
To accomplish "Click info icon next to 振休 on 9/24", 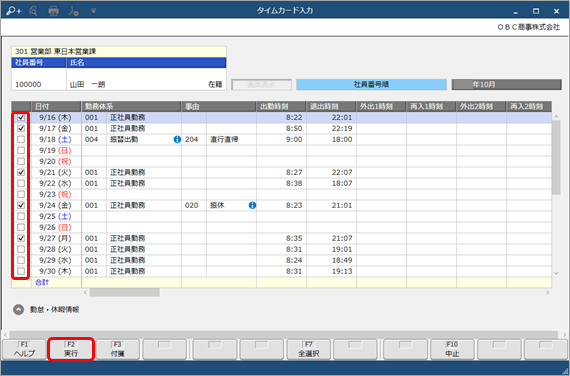I will click(252, 205).
